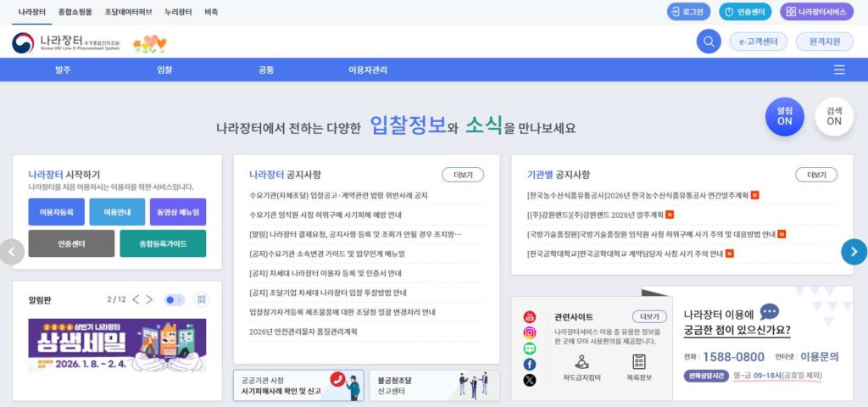Open [한국농수산식품유통공사] 연간발주계획 notice

coord(637,196)
